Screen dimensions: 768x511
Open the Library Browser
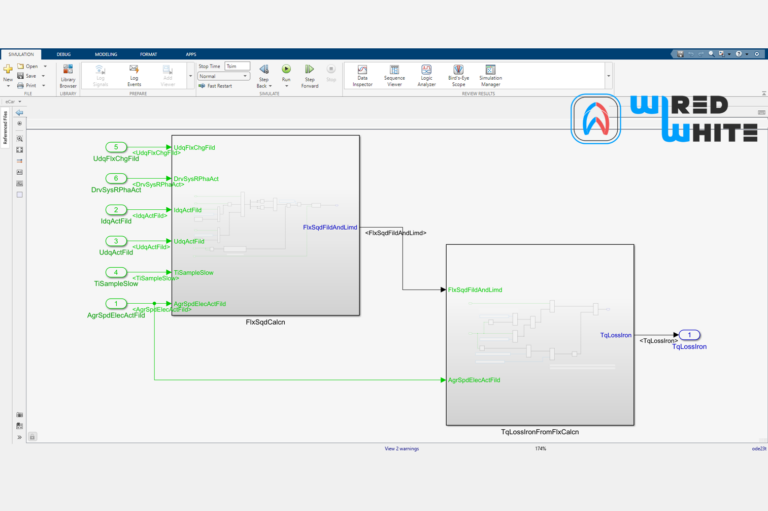(x=68, y=75)
